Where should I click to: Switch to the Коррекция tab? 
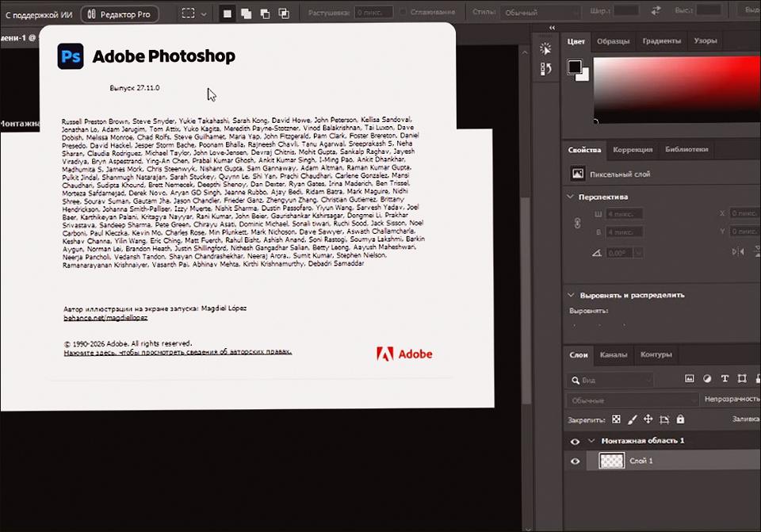click(633, 150)
